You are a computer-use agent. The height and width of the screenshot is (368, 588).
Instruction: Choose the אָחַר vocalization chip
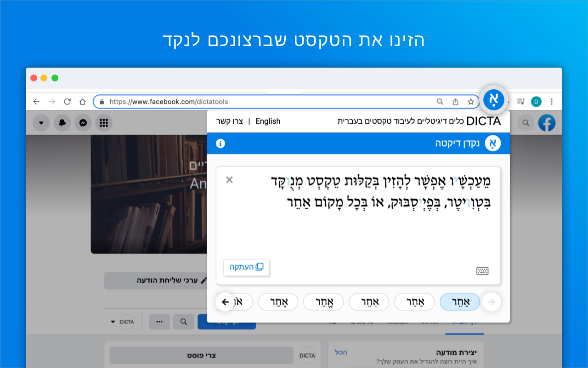click(x=278, y=302)
